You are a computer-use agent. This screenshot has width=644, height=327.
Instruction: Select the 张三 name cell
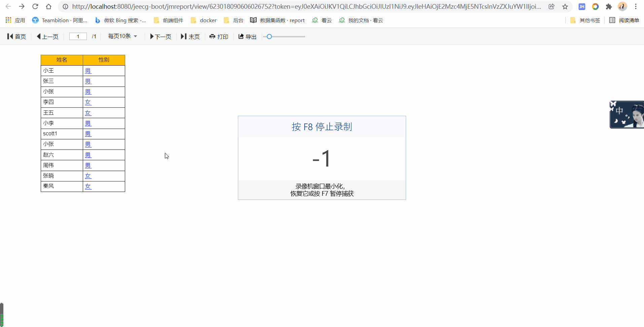pyautogui.click(x=62, y=81)
